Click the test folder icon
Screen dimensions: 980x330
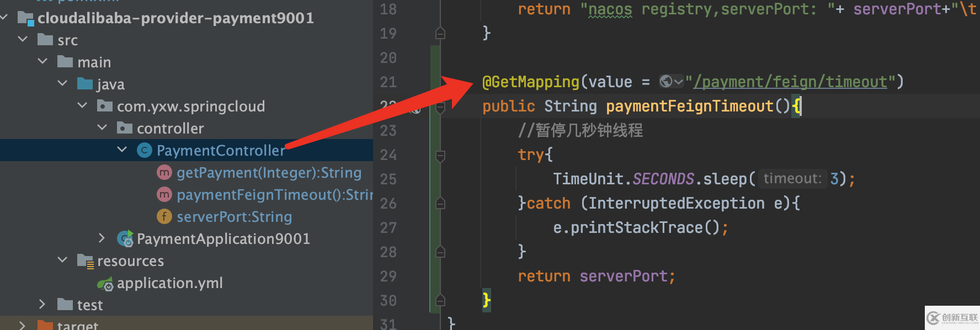tap(65, 305)
